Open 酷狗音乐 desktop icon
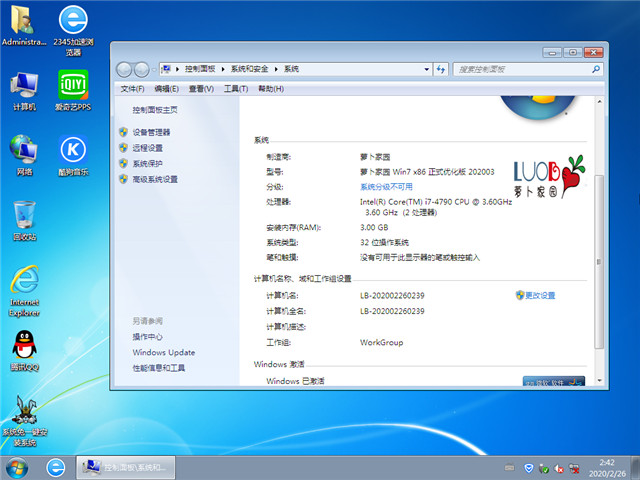The height and width of the screenshot is (480, 640). (73, 156)
